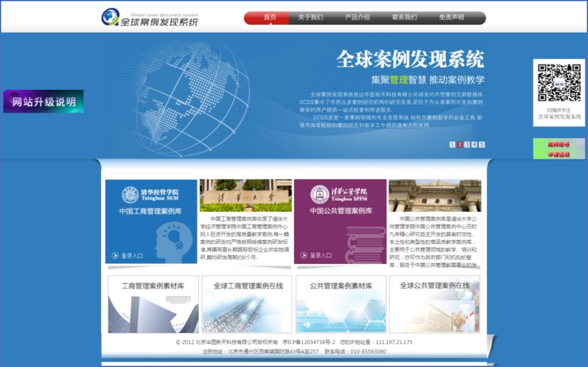This screenshot has height=367, width=588.
Task: Click the Tsinghua SPPM school emblem
Action: click(x=318, y=194)
